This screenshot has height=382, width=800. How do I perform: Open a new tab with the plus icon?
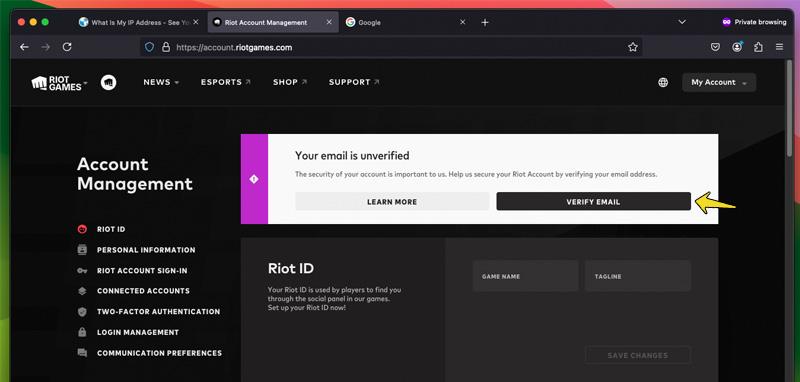pos(485,22)
